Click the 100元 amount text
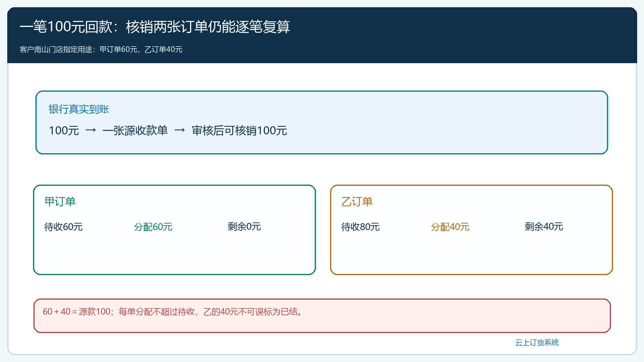 click(64, 130)
